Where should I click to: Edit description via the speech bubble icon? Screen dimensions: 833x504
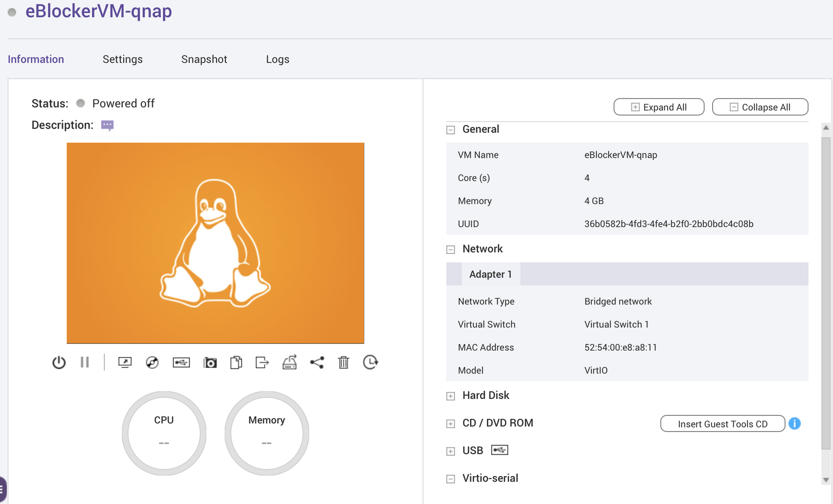point(107,126)
